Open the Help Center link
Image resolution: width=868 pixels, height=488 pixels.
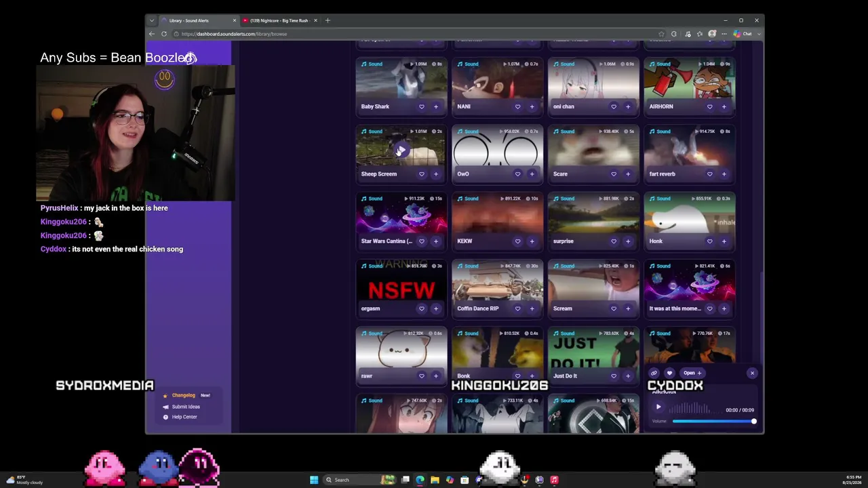point(184,417)
